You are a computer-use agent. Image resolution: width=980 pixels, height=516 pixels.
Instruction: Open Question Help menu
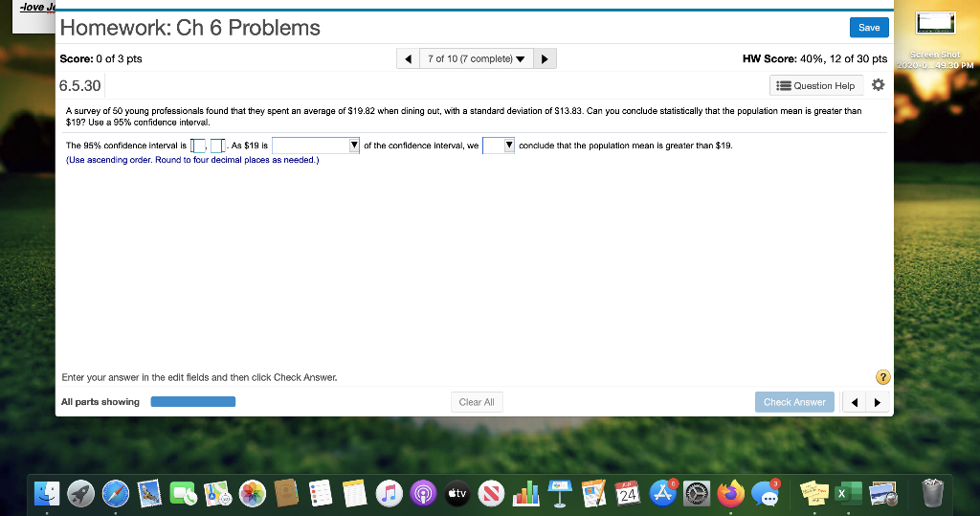816,86
